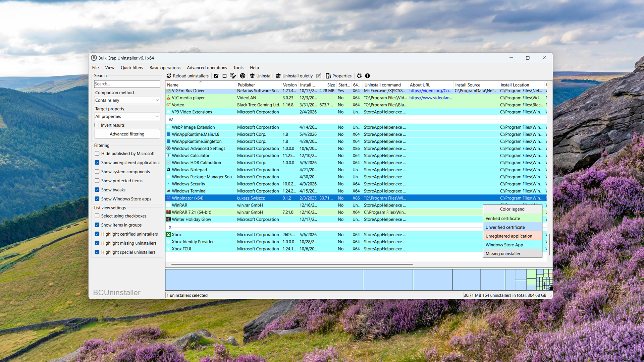Open the Comparison method 'Contains any' dropdown
The image size is (644, 362).
[x=127, y=100]
